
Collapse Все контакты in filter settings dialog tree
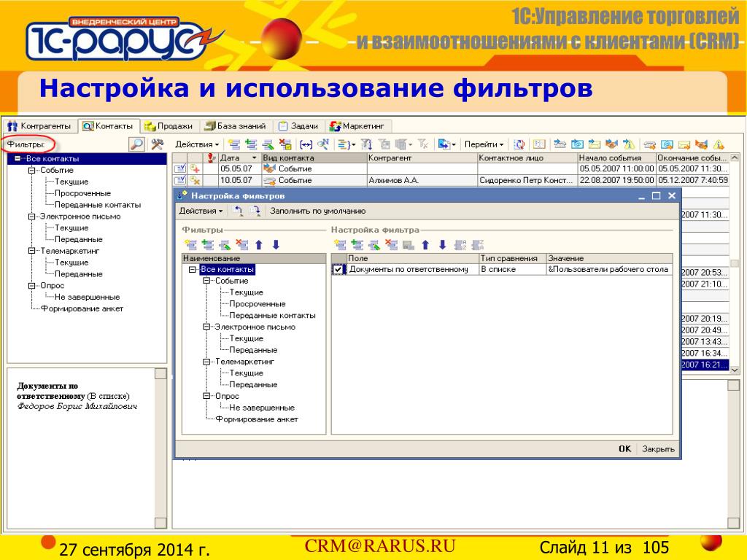[193, 270]
